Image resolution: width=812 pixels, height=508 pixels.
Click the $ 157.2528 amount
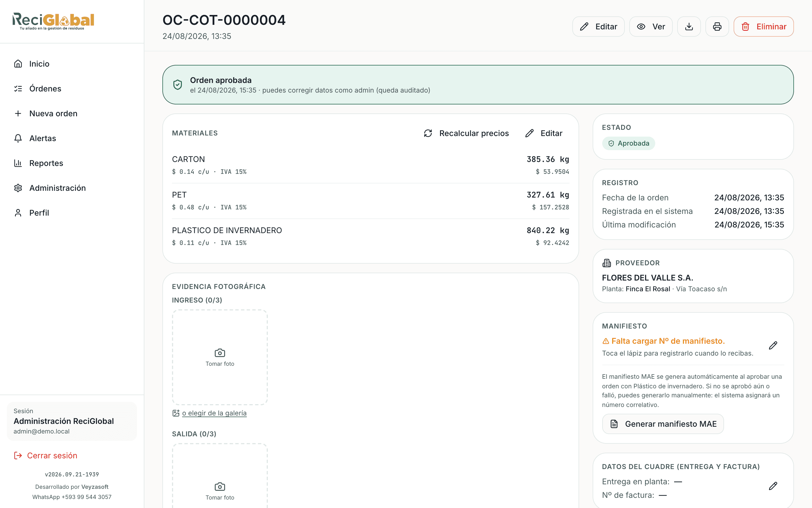point(551,207)
